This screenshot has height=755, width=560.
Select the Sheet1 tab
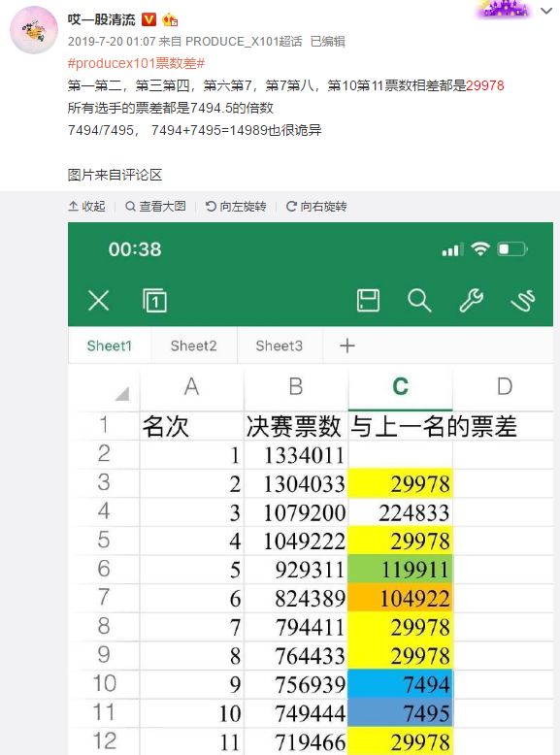pyautogui.click(x=110, y=345)
